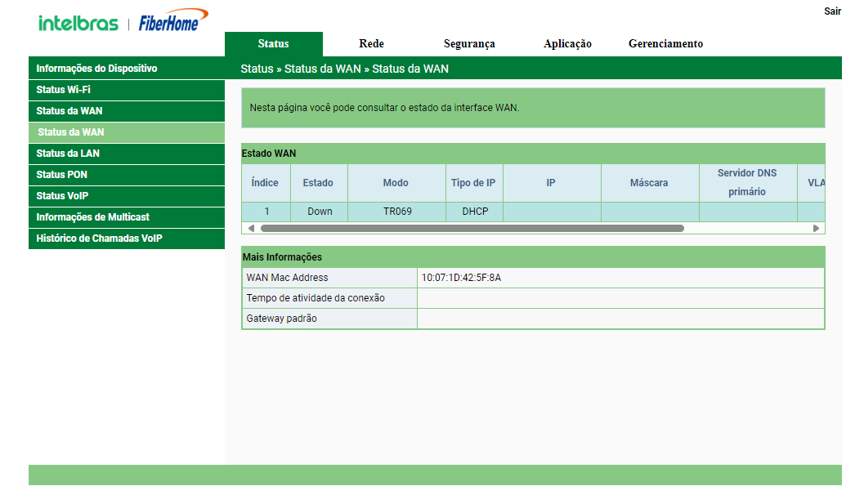Viewport: 855px width, 504px height.
Task: Click the Tipo de IP column header
Action: coord(473,183)
